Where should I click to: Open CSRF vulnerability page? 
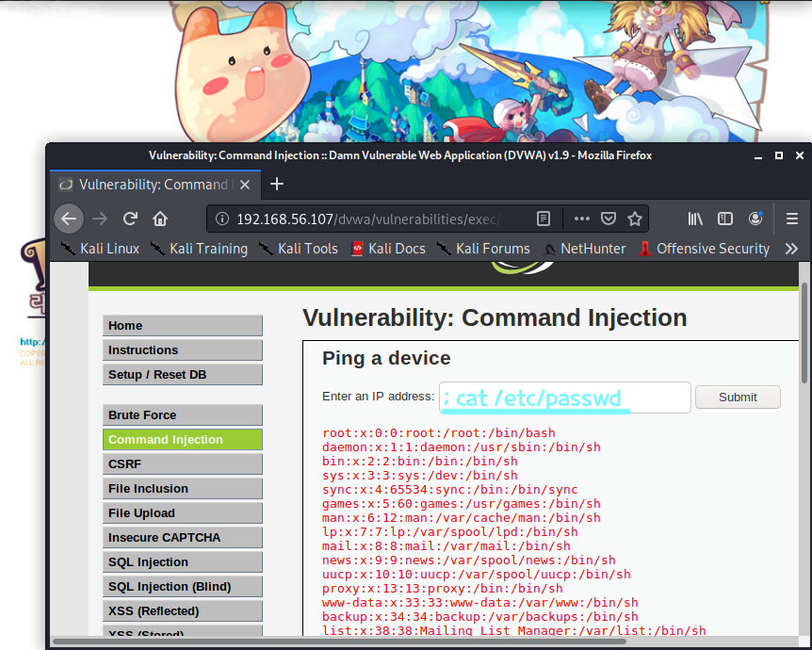183,464
